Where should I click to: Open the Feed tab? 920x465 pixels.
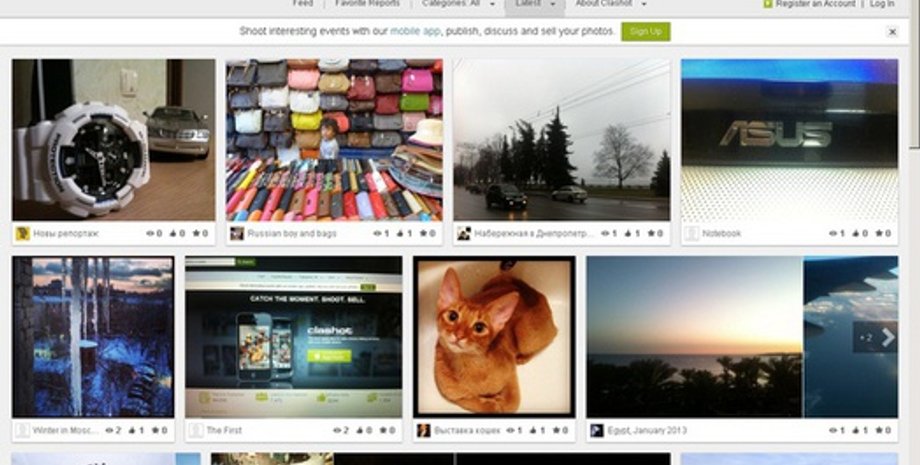pyautogui.click(x=303, y=4)
